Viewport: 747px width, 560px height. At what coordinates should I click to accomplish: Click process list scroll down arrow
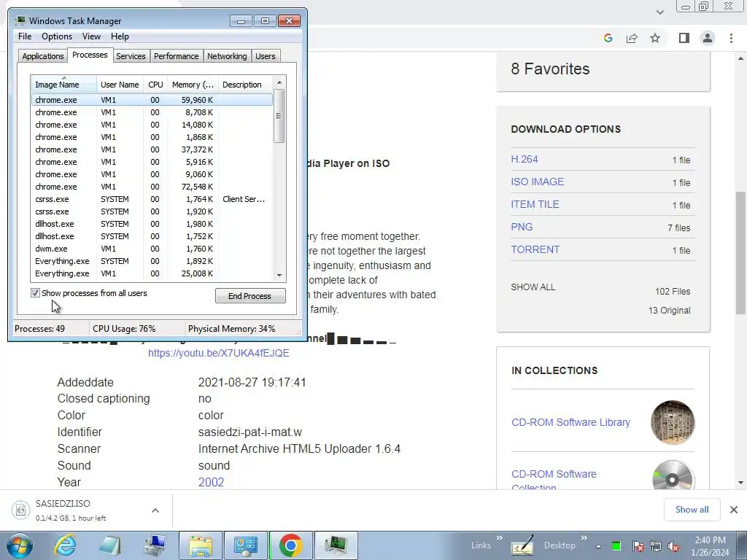279,275
